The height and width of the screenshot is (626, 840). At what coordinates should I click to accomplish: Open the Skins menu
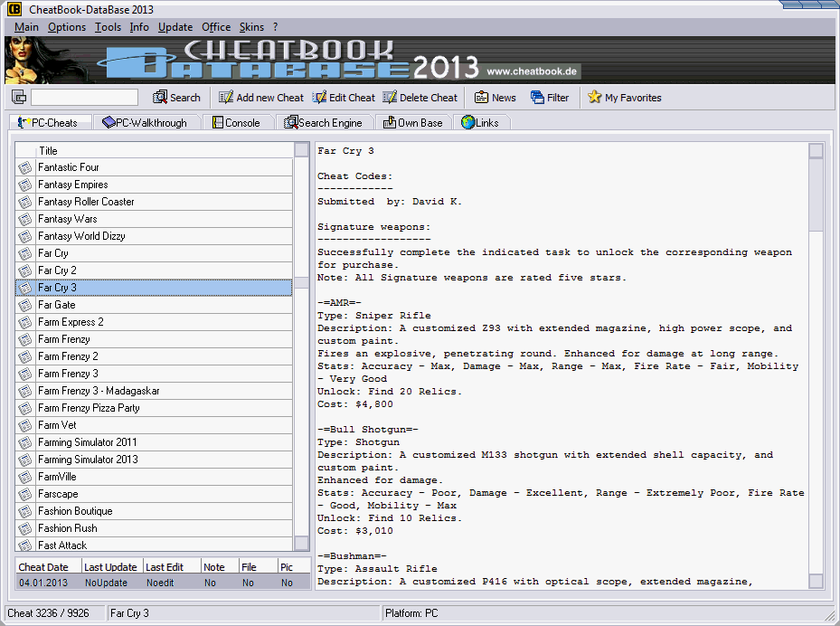tap(251, 27)
